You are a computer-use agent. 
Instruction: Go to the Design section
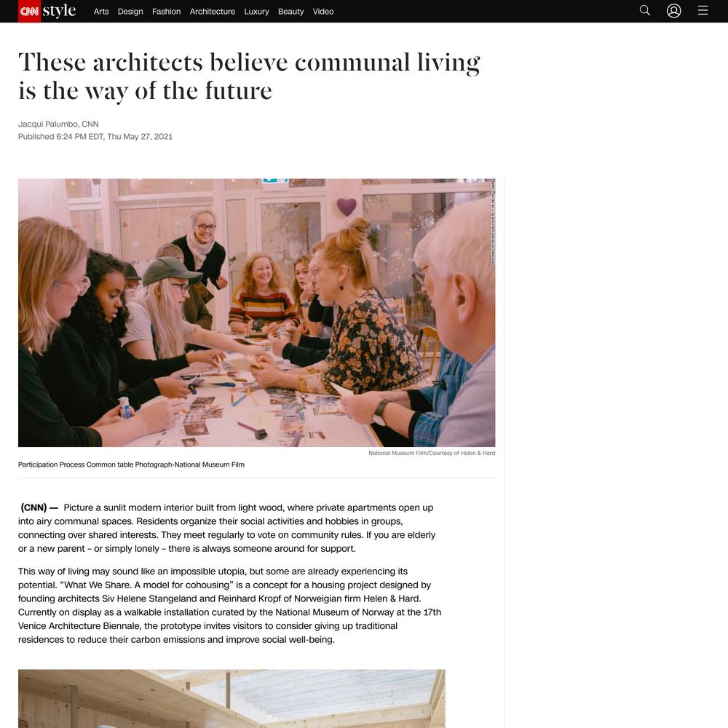tap(130, 12)
